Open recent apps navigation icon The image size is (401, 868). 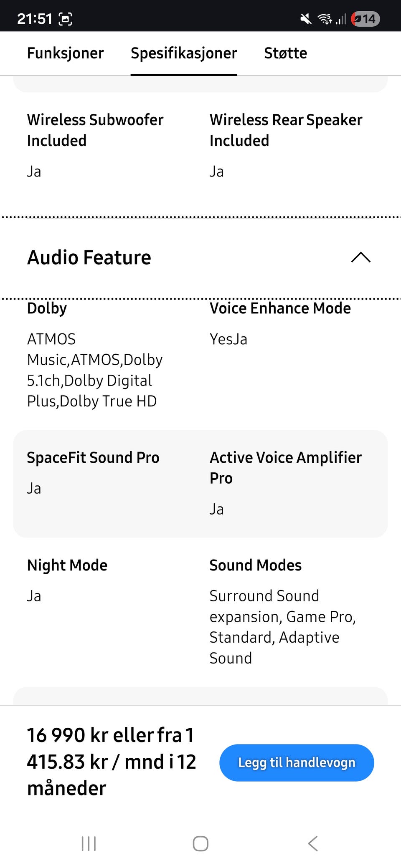point(89,843)
